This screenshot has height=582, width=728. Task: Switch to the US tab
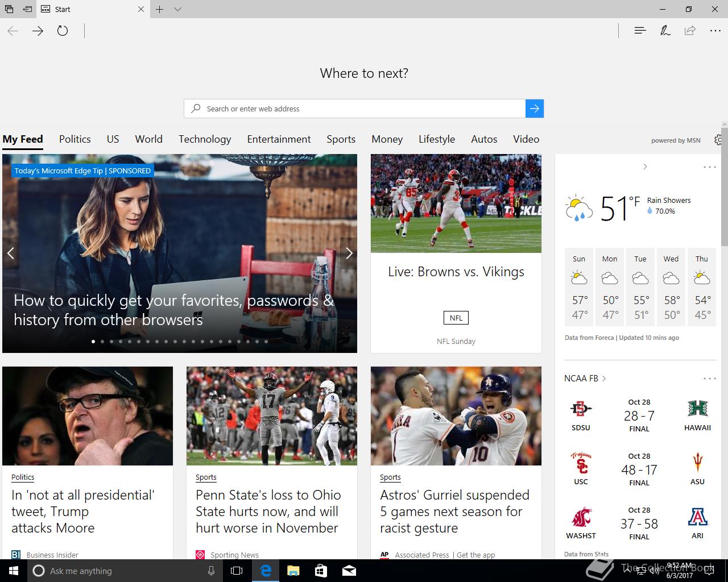point(113,139)
